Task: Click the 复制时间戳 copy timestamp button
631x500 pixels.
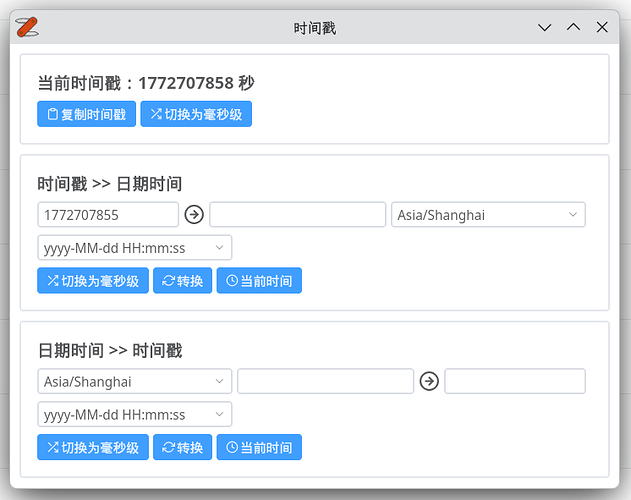Action: (x=87, y=114)
